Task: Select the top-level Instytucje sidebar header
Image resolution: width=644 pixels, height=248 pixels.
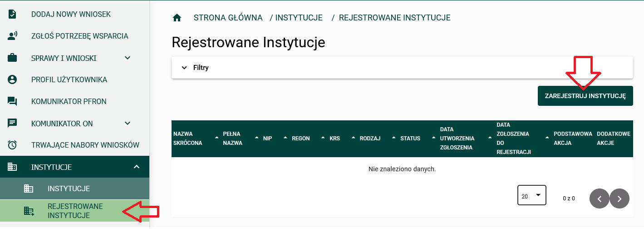Action: [74, 167]
